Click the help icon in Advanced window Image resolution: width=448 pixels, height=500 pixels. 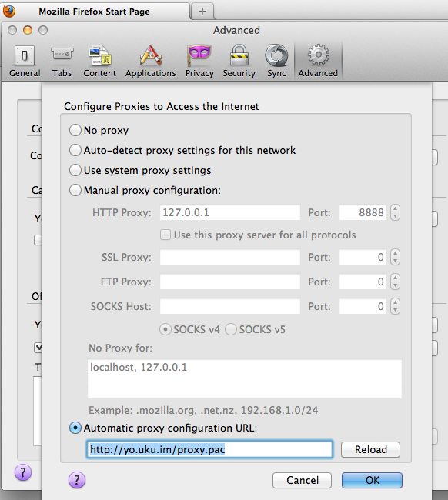(23, 472)
